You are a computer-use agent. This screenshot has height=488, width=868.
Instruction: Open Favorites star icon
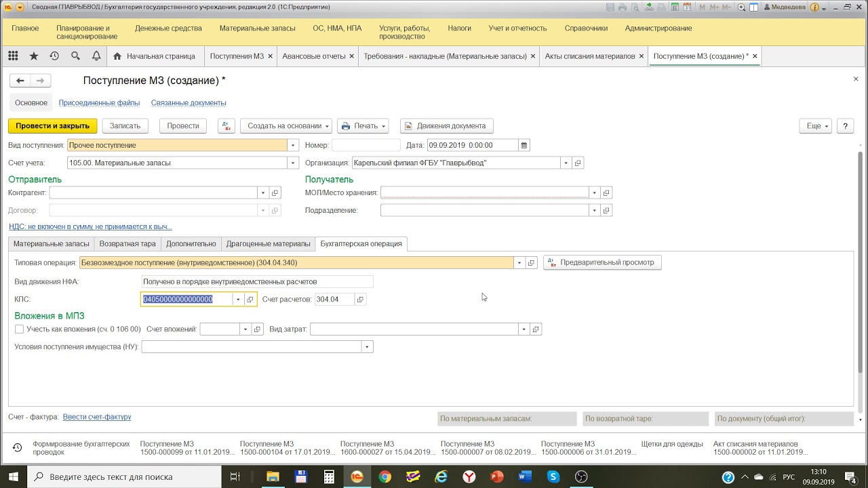point(34,56)
